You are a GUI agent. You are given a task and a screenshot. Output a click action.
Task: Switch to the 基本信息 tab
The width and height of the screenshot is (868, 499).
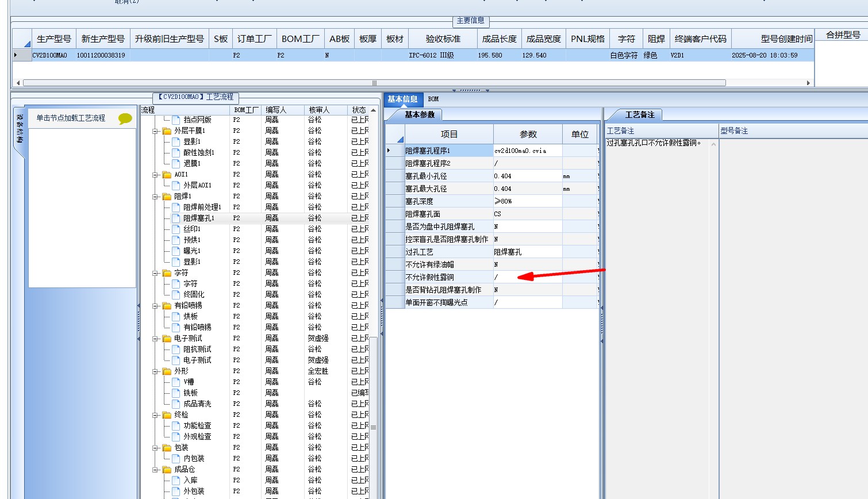click(403, 99)
